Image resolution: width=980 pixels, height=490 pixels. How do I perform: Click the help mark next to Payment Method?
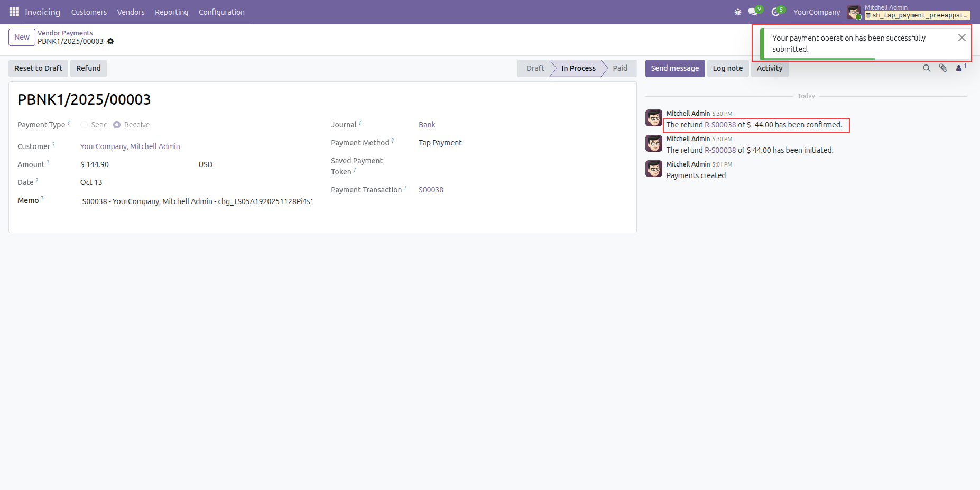tap(393, 141)
